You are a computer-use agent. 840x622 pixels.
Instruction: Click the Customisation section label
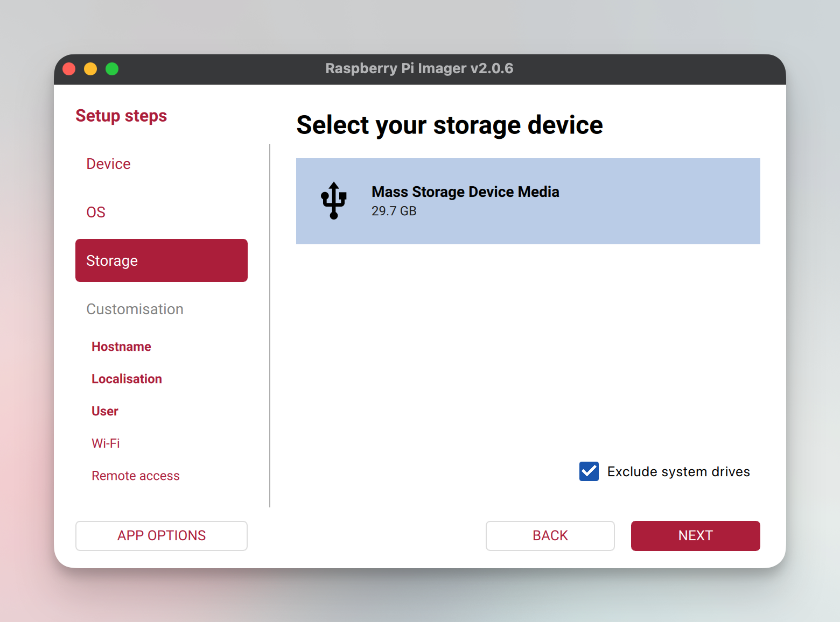[135, 309]
